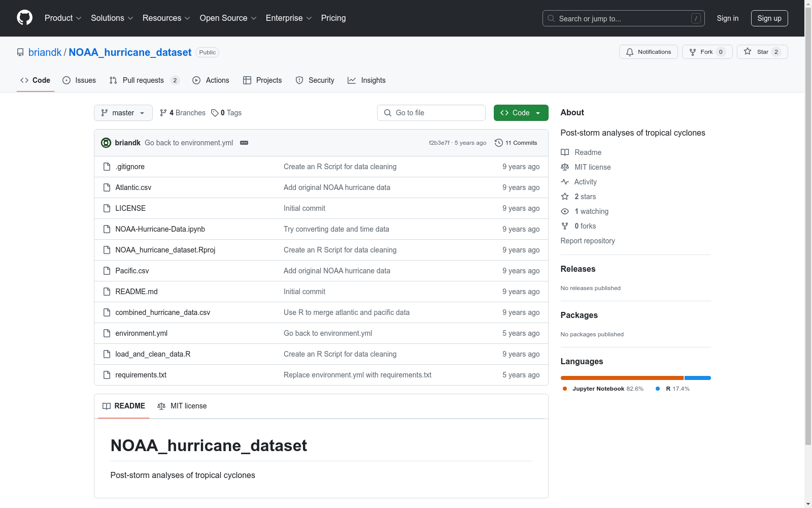Select the MIT license tab above the readme
Viewport: 812px width, 508px height.
(x=182, y=406)
